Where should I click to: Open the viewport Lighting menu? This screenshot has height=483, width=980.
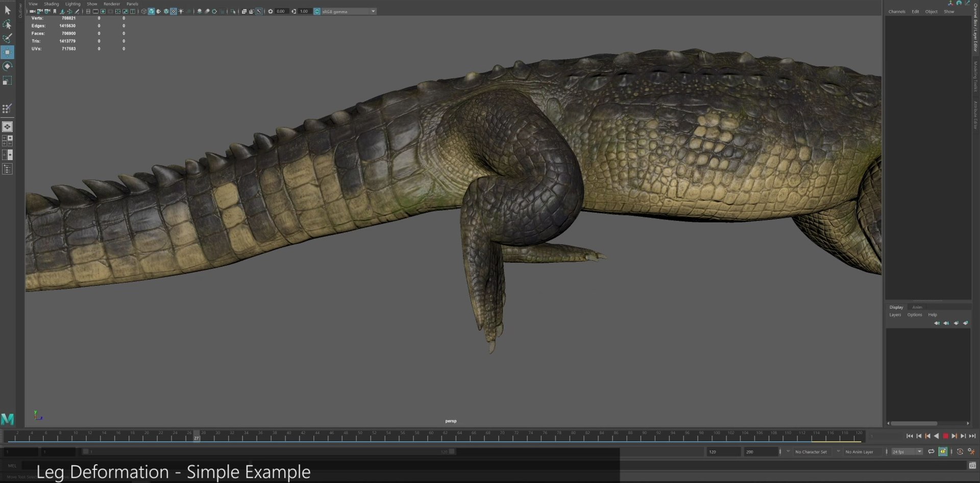73,4
